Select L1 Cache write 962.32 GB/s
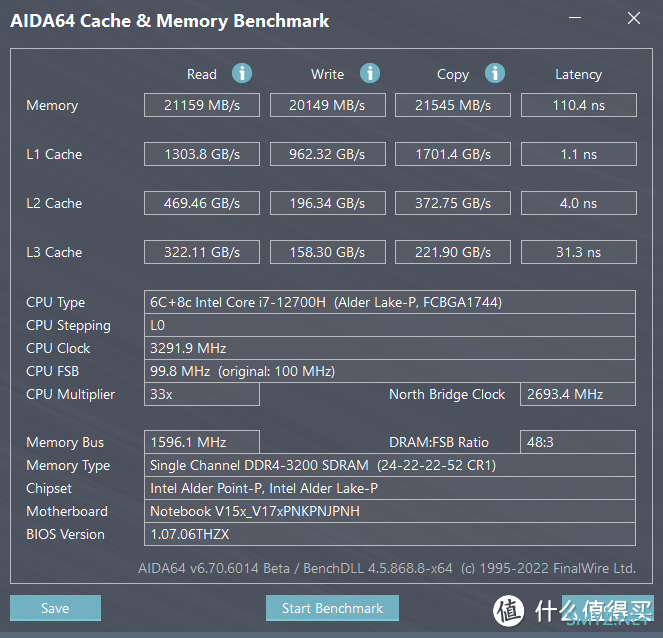The height and width of the screenshot is (638, 663). [327, 154]
